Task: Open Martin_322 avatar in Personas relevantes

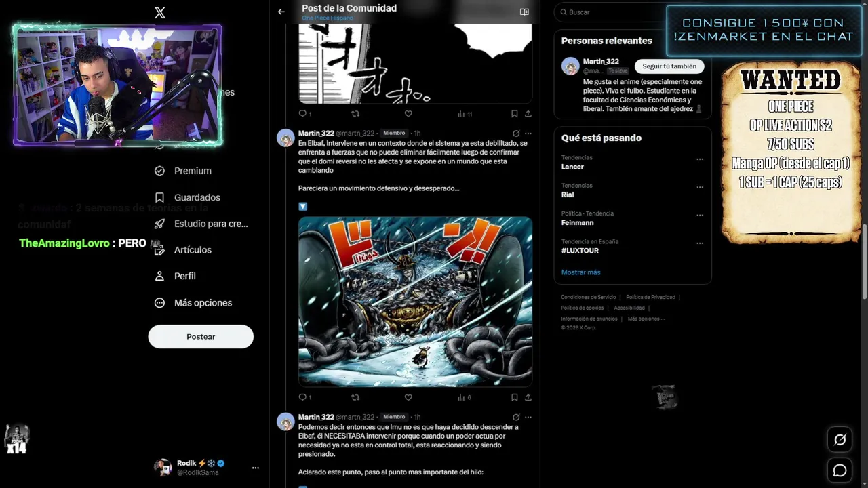Action: (570, 66)
